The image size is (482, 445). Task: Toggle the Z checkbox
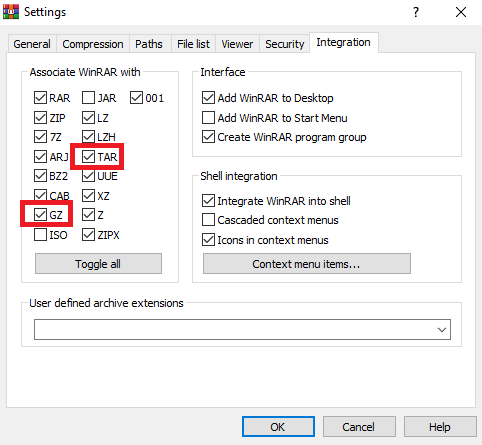pyautogui.click(x=88, y=215)
